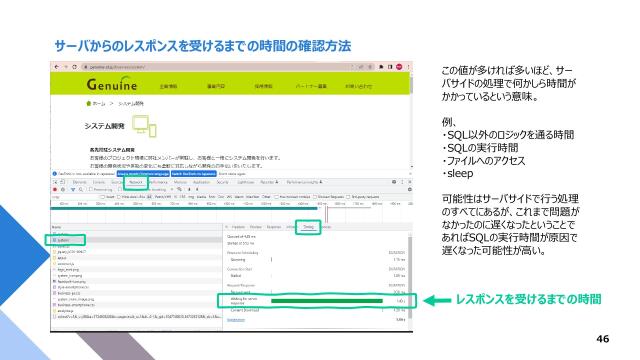Image resolution: width=640 pixels, height=360 pixels.
Task: Toggle the Has blocked cookies checkbox
Action: coord(277,197)
